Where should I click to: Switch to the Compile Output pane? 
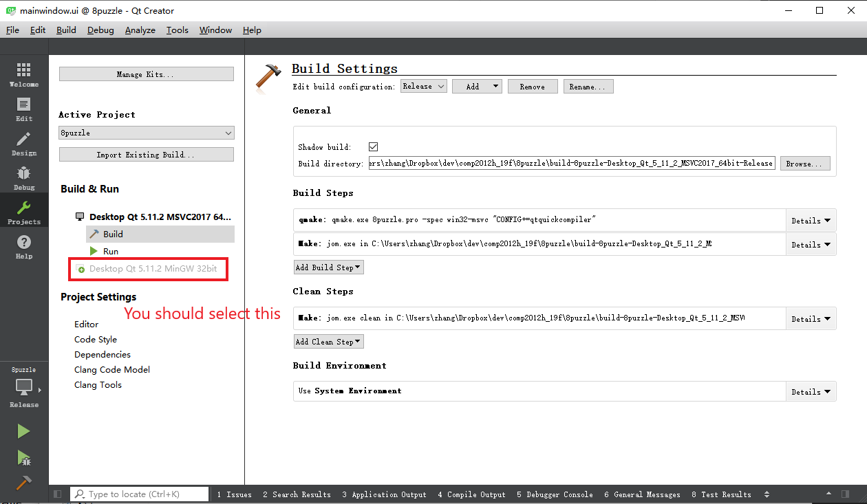(x=471, y=494)
